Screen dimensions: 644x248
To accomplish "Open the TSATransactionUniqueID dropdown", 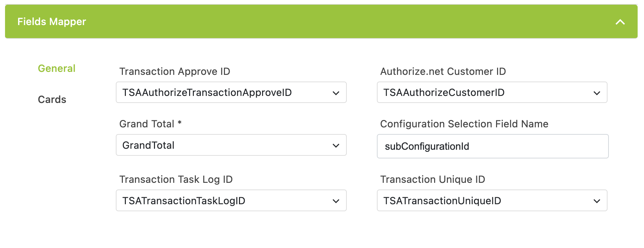I will pyautogui.click(x=492, y=201).
